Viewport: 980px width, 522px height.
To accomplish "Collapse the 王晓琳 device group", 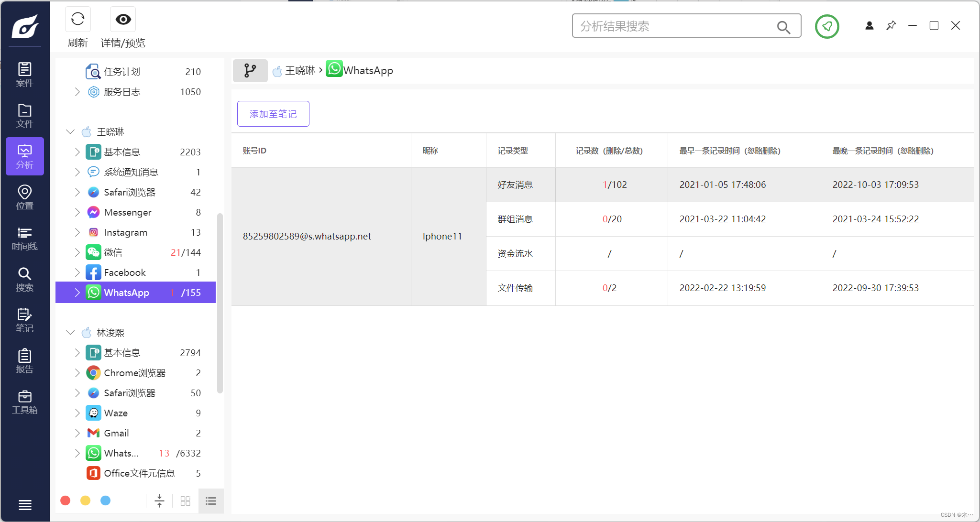I will coord(70,131).
